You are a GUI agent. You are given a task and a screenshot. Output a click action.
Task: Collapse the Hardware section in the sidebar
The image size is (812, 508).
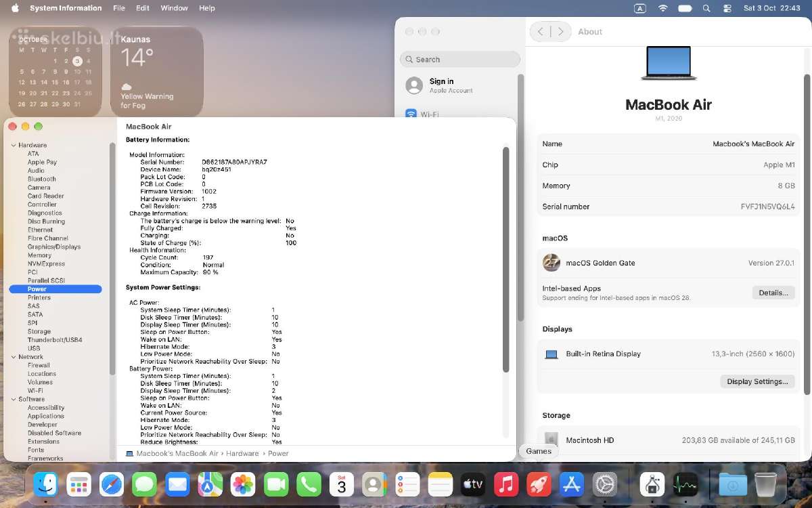tap(14, 145)
